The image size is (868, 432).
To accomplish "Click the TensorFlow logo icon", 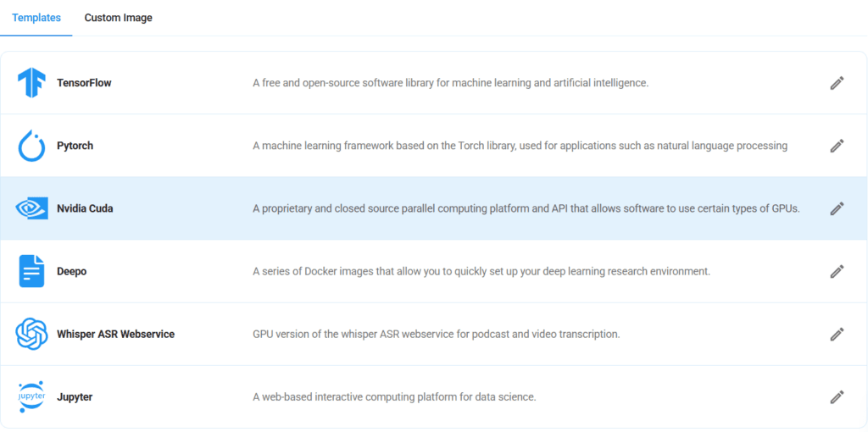I will click(x=31, y=83).
